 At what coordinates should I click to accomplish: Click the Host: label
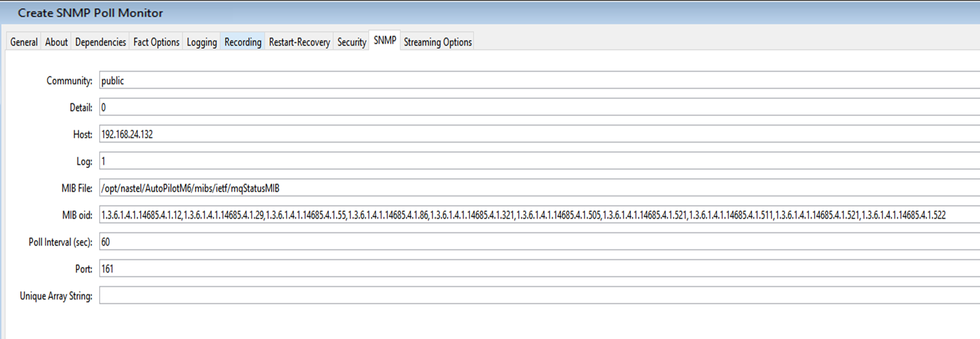coord(83,135)
